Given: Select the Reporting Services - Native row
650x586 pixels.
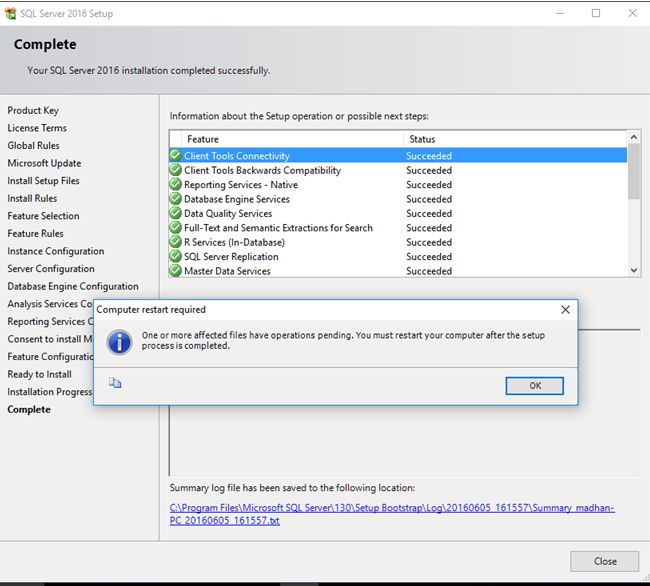Looking at the screenshot, I should (398, 185).
